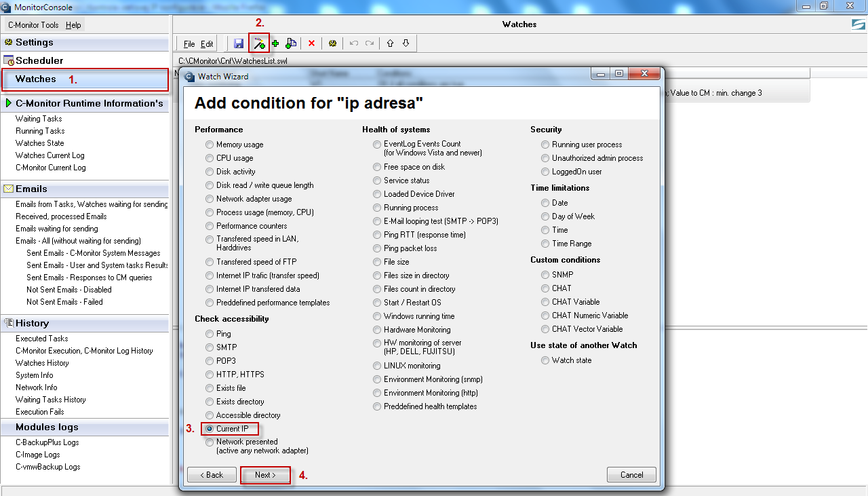This screenshot has width=868, height=496.
Task: Open System Info in History
Action: click(34, 375)
